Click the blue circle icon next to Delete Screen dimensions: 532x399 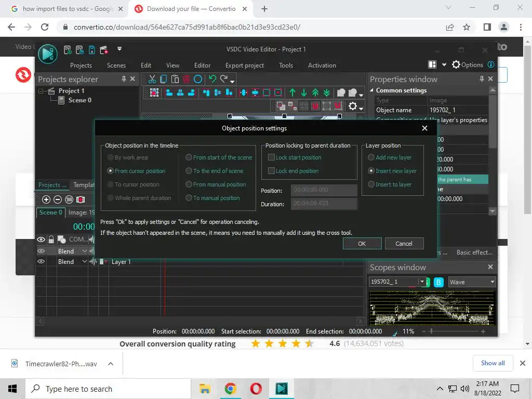pos(198,79)
